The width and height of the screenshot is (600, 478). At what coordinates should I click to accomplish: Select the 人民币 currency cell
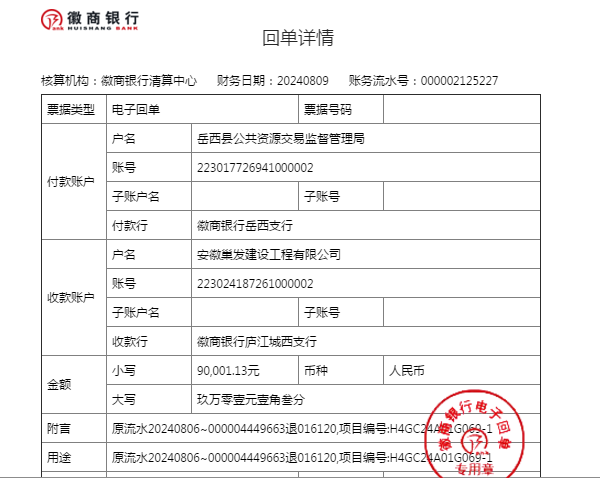click(407, 370)
